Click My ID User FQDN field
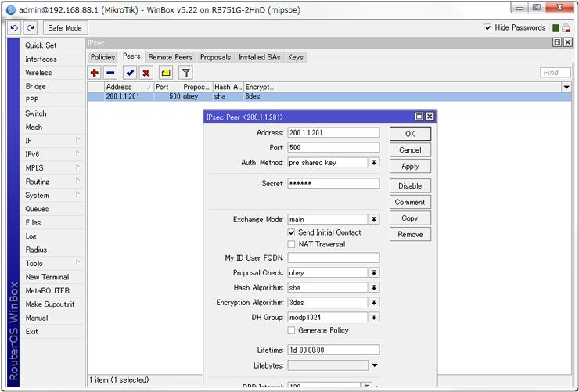 point(333,257)
